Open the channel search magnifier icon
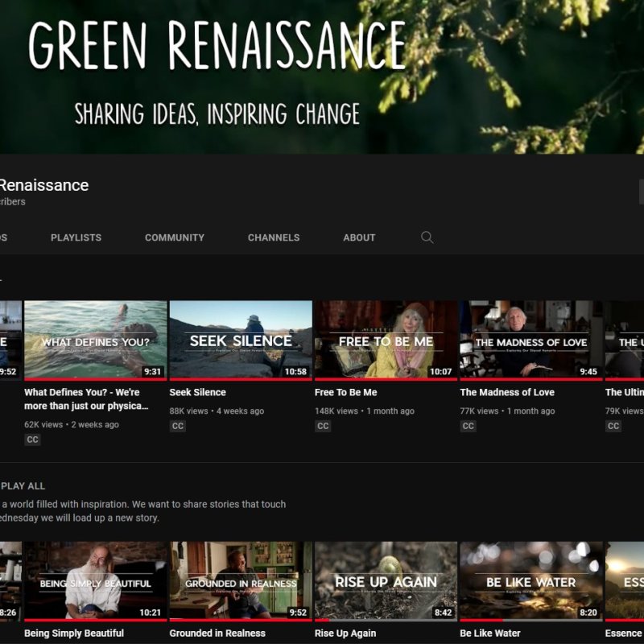The width and height of the screenshot is (644, 644). click(x=427, y=237)
